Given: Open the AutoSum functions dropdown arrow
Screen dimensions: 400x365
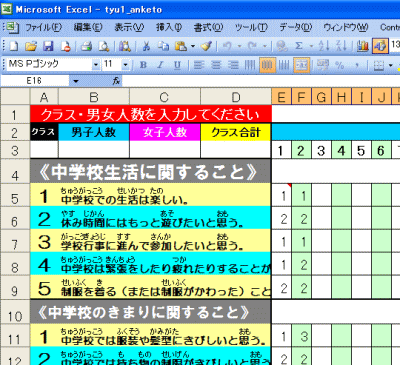Looking at the screenshot, I should click(x=311, y=46).
